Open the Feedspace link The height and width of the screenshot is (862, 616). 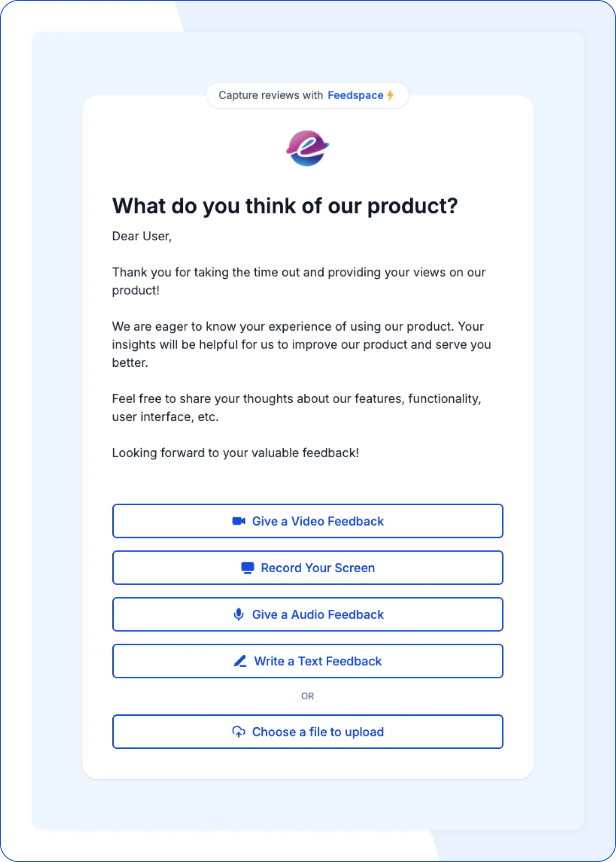(x=356, y=95)
